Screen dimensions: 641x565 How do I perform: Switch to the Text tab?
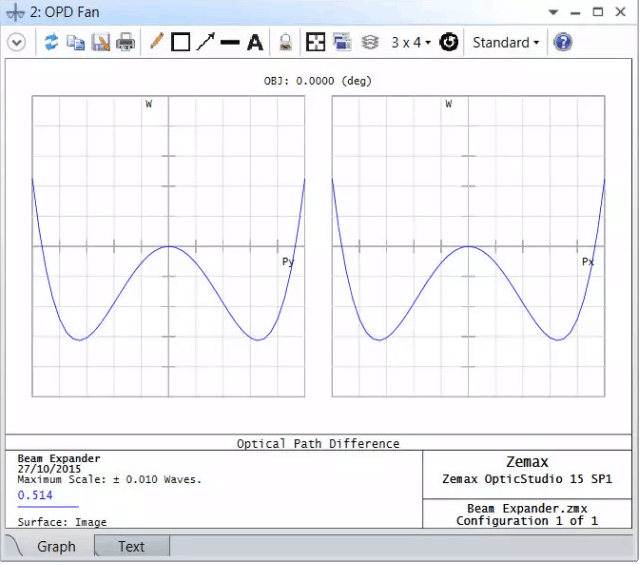tap(131, 546)
